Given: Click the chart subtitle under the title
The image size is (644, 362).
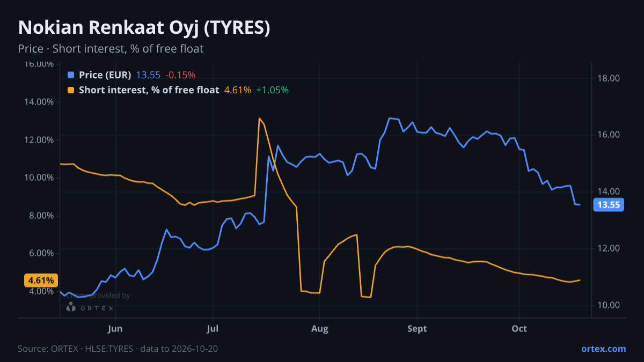Looking at the screenshot, I should coord(111,49).
